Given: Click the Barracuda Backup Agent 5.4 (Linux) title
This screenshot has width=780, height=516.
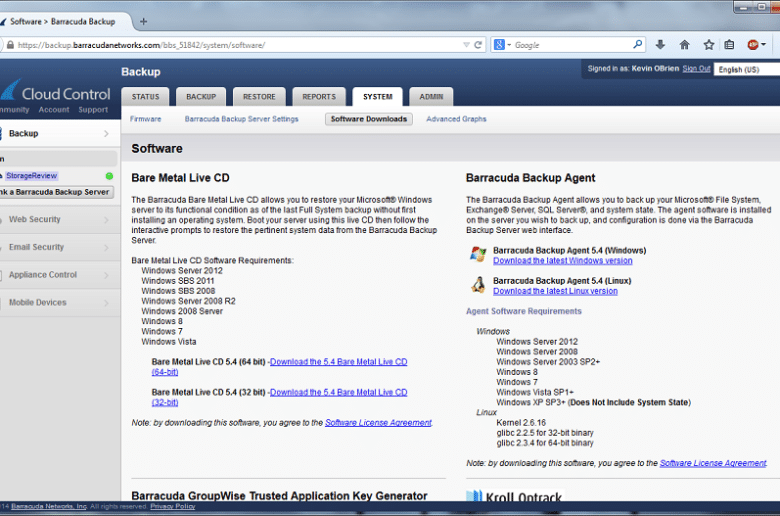Looking at the screenshot, I should [x=562, y=281].
